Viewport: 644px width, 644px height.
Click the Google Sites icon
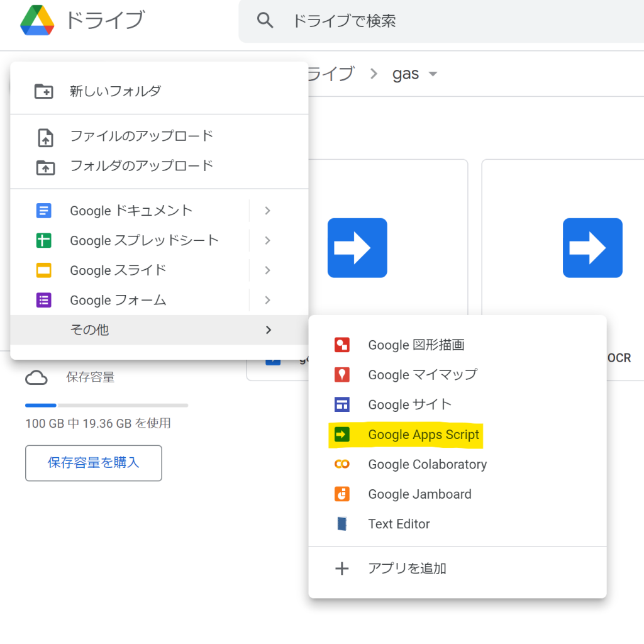click(341, 404)
